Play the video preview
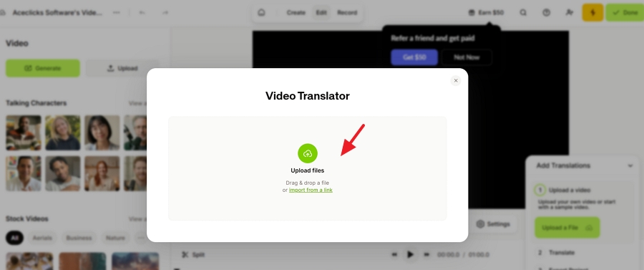644x270 pixels. point(410,254)
